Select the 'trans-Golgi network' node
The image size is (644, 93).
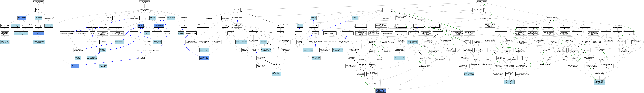click(78, 58)
